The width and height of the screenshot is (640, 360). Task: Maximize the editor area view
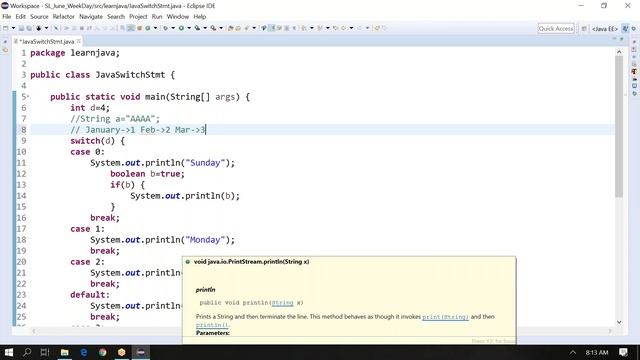coord(622,38)
